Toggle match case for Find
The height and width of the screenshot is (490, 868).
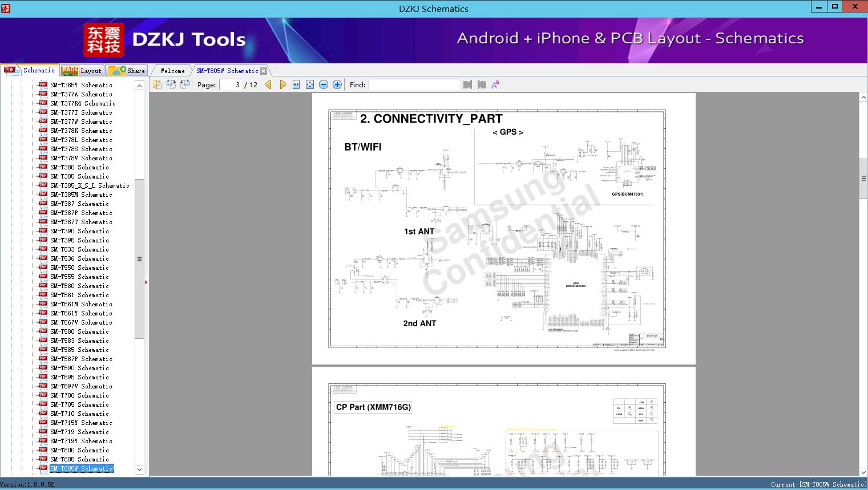[495, 84]
